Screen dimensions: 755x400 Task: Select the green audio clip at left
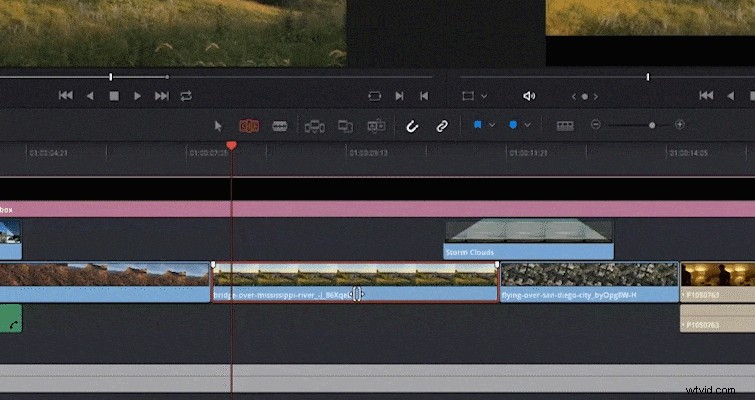pos(11,318)
